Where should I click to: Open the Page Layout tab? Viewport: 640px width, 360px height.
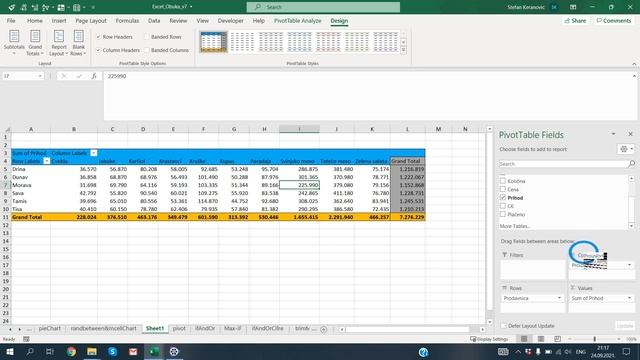[91, 20]
